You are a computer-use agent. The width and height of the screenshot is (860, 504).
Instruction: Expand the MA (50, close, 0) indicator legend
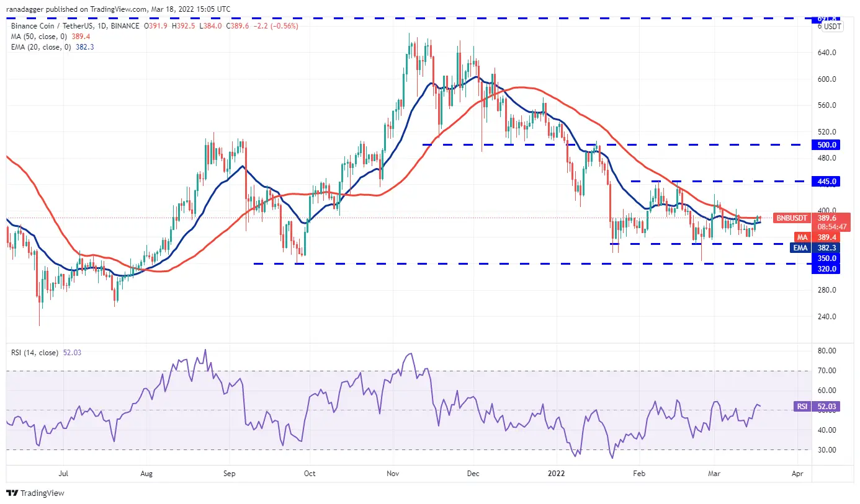tap(38, 36)
